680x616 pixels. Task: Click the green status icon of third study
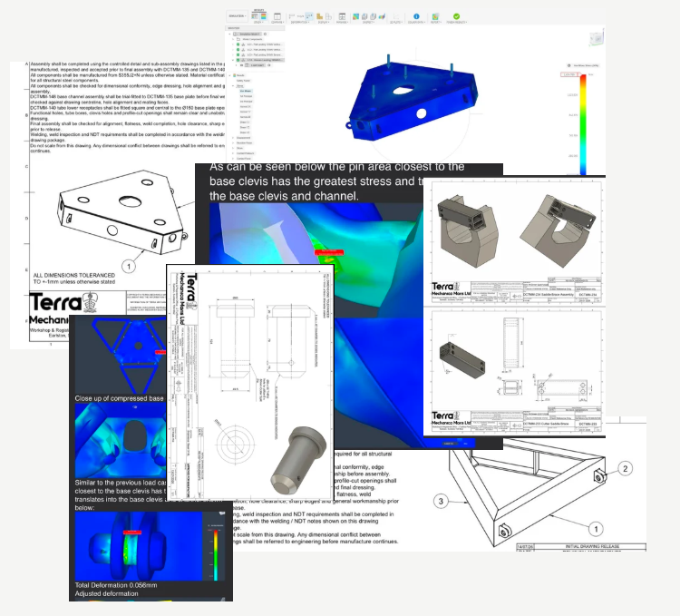[238, 54]
